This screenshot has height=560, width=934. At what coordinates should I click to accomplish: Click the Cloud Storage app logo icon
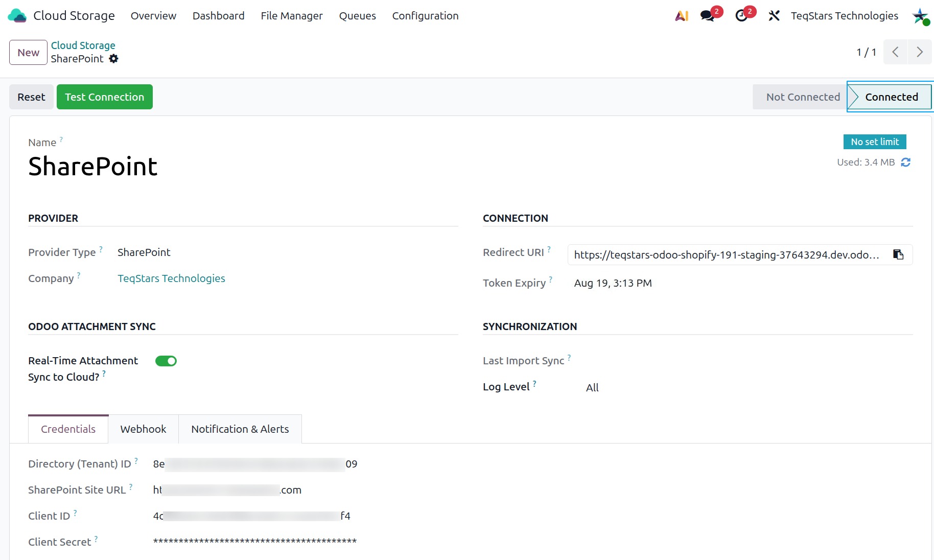click(x=17, y=16)
